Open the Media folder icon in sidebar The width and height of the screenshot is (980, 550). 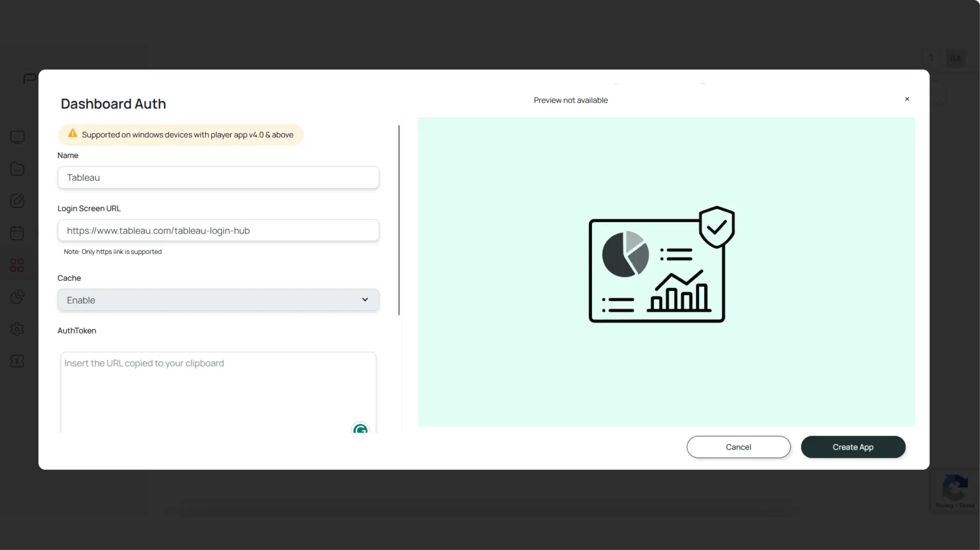tap(17, 169)
